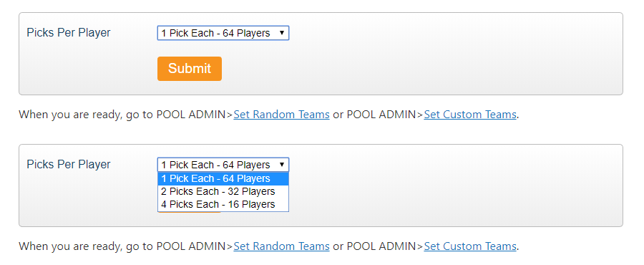
Task: Click 'POOL ADMIN' text before bottommost Random Teams link
Action: tap(191, 246)
